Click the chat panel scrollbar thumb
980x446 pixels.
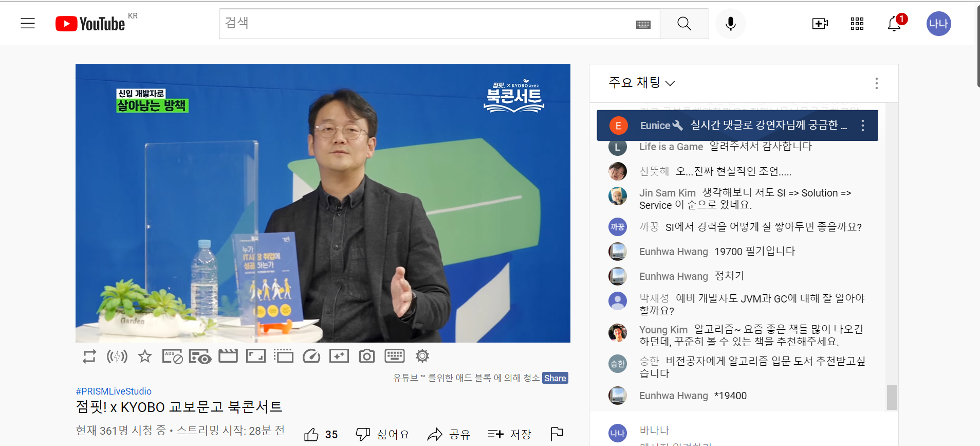coord(892,397)
